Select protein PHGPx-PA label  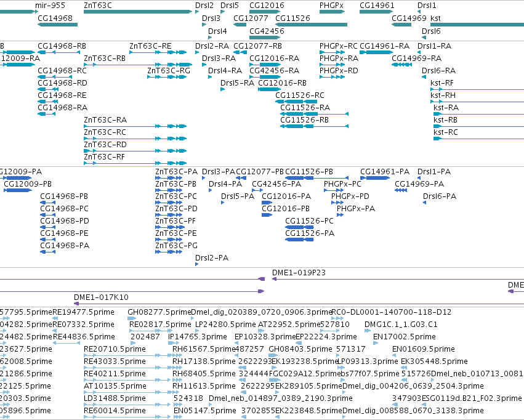(356, 209)
